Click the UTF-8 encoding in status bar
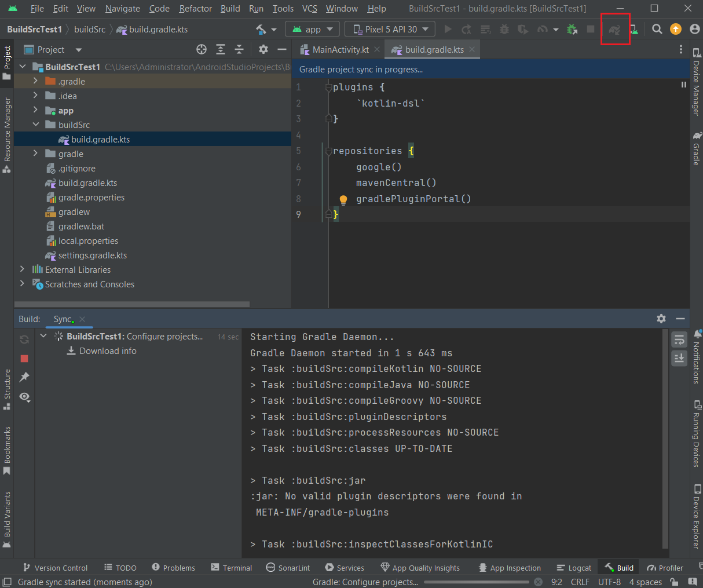 [x=609, y=582]
